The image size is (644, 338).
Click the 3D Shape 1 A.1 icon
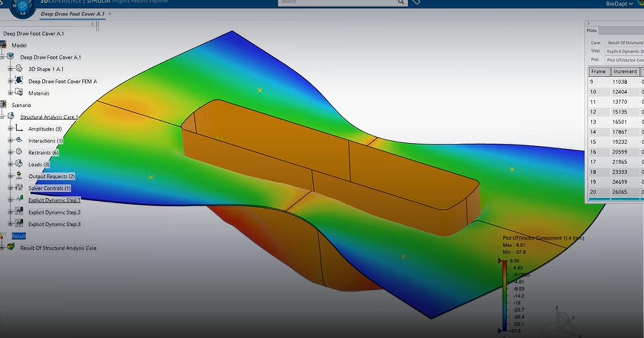coord(19,69)
